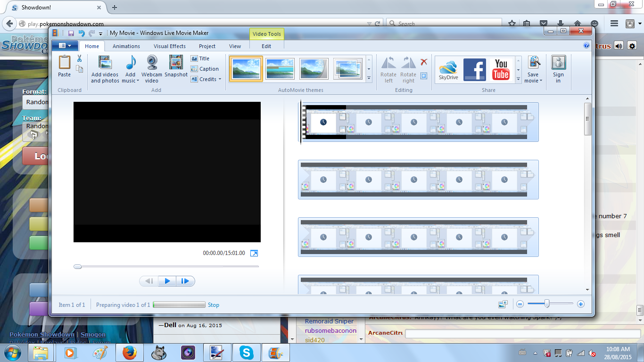Share the movie to YouTube
Screen dimensions: 644x362
tap(501, 69)
